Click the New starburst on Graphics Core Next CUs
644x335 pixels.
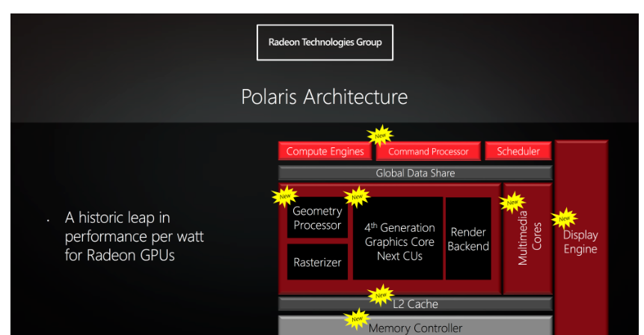tap(357, 197)
